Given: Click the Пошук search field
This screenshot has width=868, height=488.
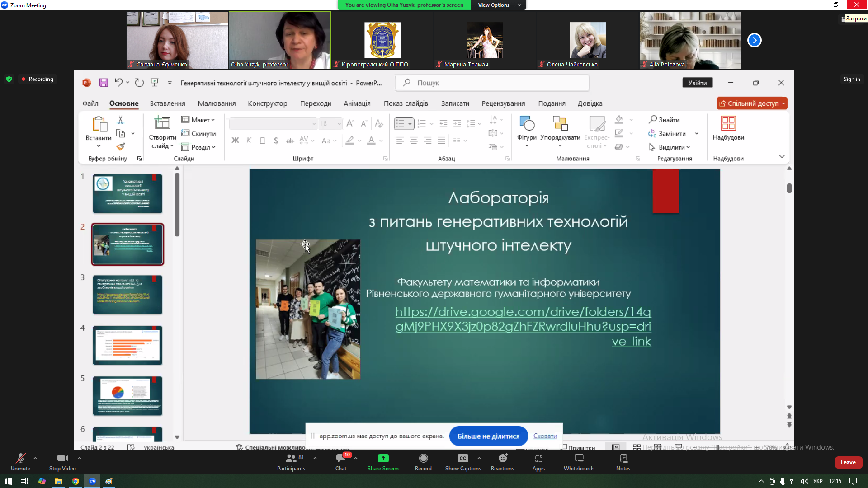Looking at the screenshot, I should point(492,83).
